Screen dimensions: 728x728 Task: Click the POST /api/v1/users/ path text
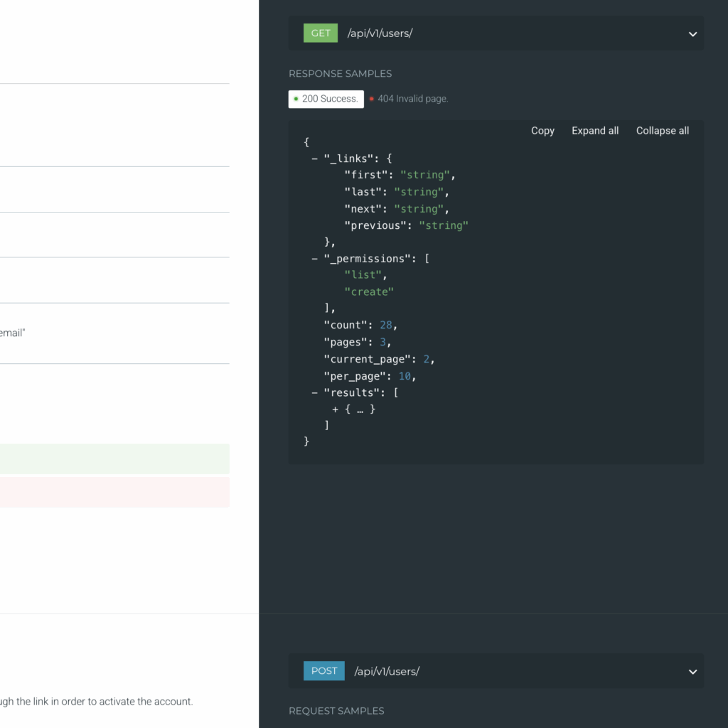(387, 671)
